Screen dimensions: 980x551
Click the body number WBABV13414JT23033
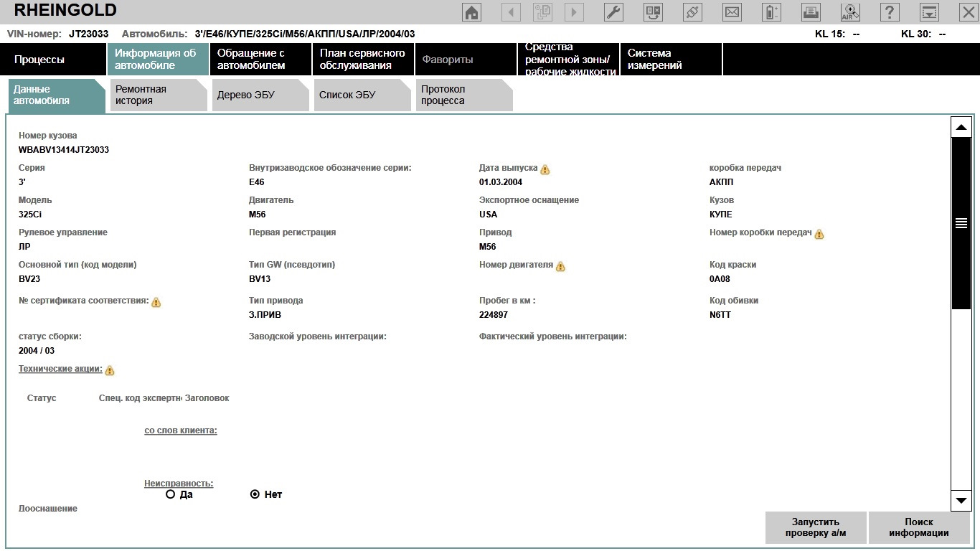pos(64,150)
